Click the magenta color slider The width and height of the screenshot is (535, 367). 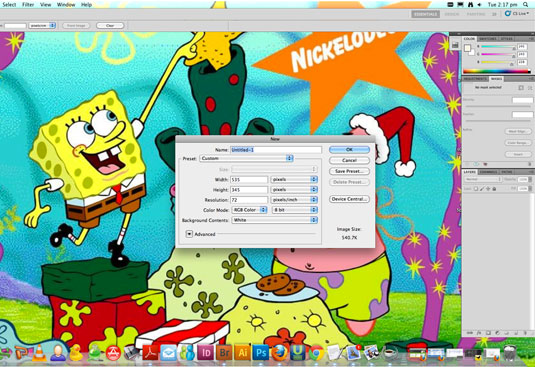click(x=497, y=54)
